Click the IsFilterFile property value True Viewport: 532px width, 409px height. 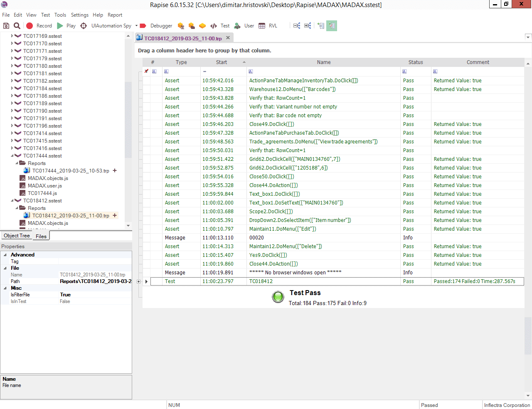click(96, 295)
